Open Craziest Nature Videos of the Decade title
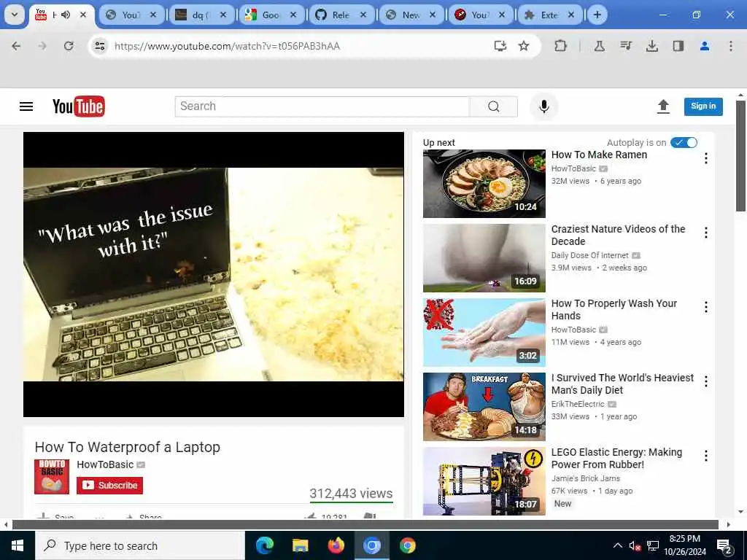This screenshot has width=747, height=560. point(618,236)
